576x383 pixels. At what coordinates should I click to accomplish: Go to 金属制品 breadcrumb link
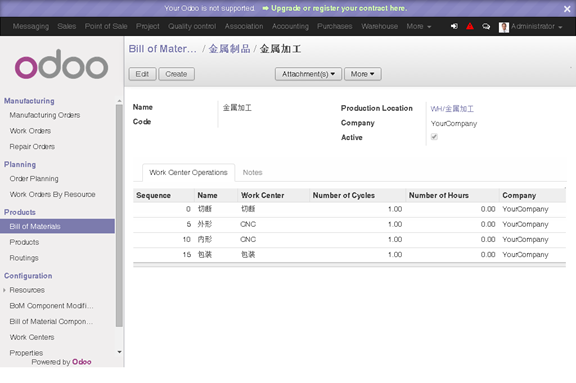pos(229,49)
